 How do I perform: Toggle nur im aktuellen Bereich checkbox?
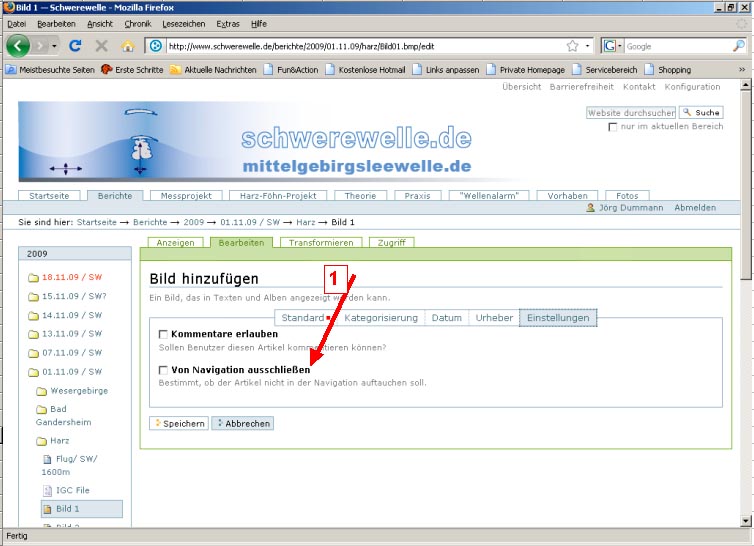(613, 127)
